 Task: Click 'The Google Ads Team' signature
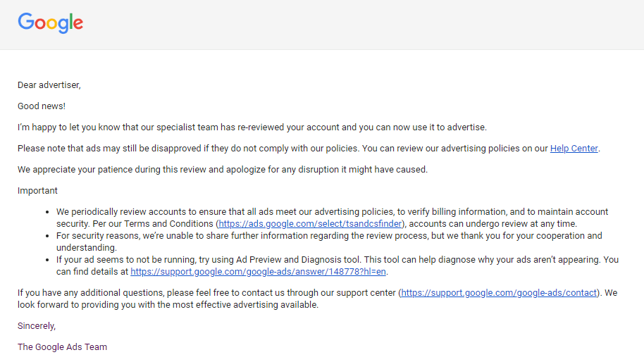point(62,347)
